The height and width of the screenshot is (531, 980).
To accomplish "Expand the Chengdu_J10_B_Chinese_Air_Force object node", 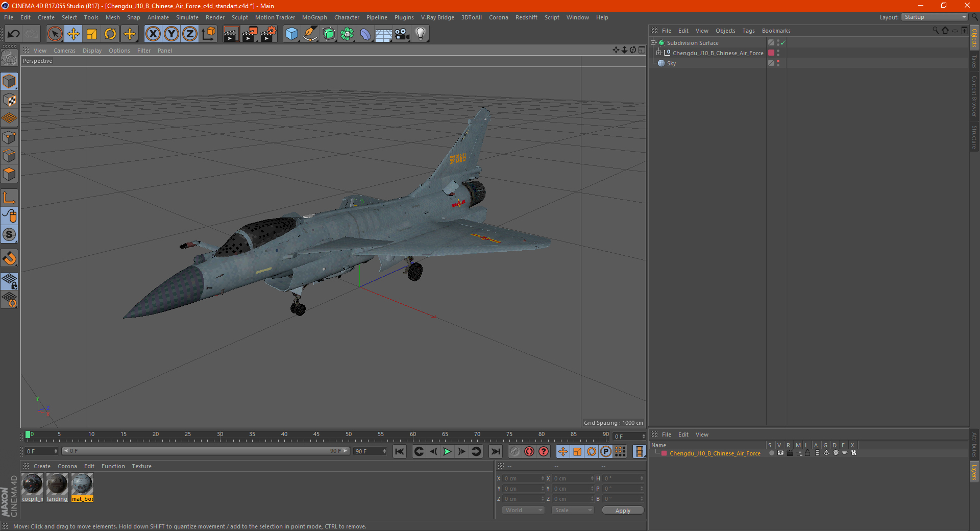I will tap(659, 53).
